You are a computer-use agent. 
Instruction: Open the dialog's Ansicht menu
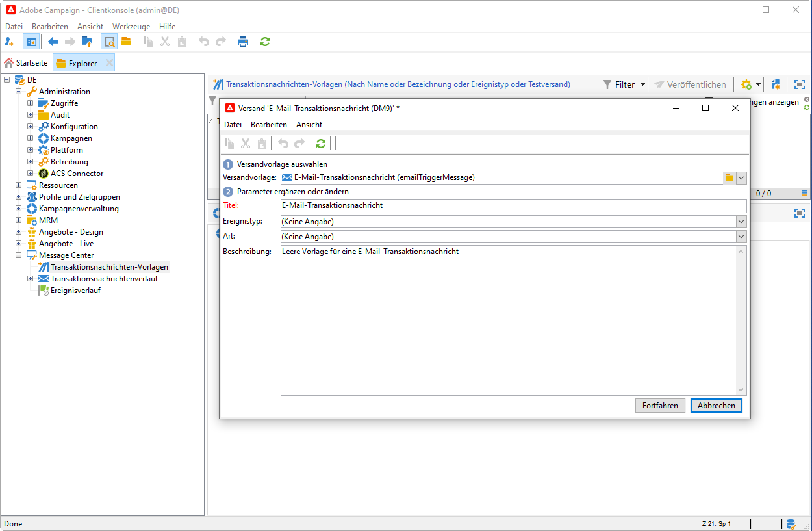(309, 125)
